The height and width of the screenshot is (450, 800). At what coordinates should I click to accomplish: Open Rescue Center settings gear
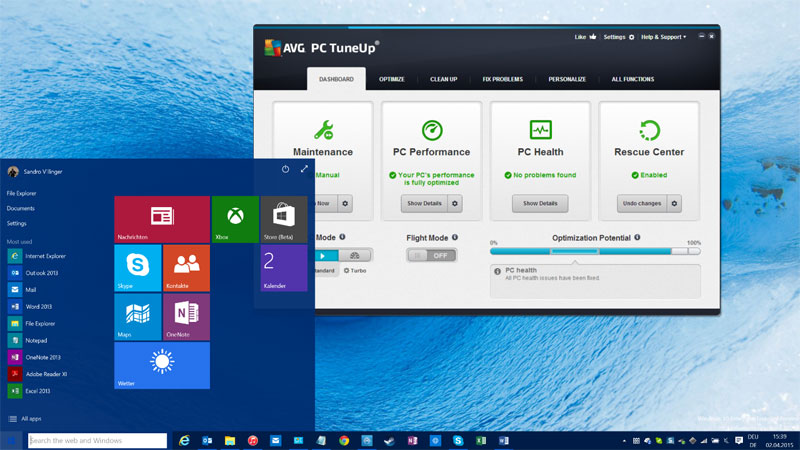point(674,203)
